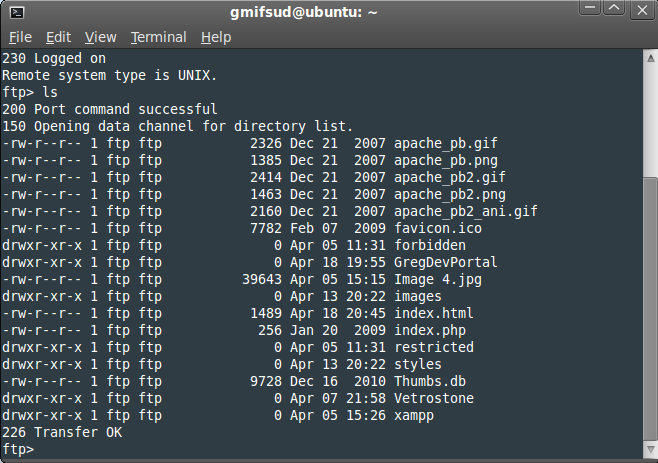Click the 256 file size value
The width and height of the screenshot is (658, 463).
(270, 330)
